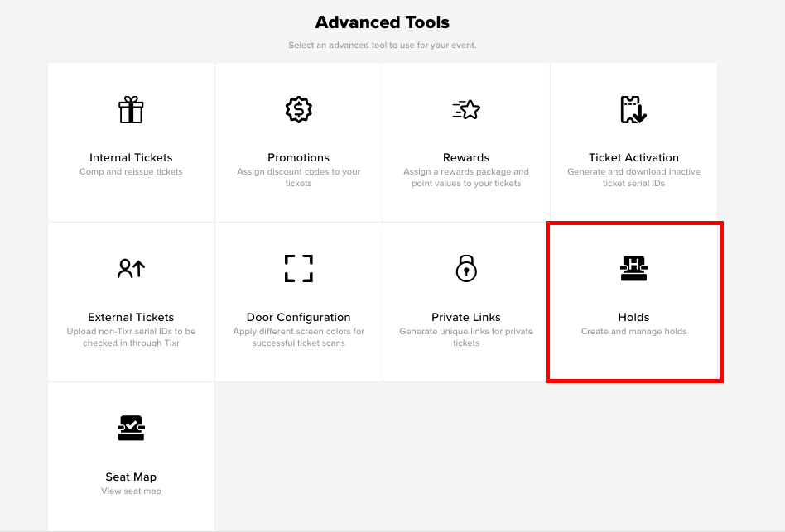Image resolution: width=785 pixels, height=532 pixels.
Task: Open the Door Configuration title
Action: pos(298,317)
